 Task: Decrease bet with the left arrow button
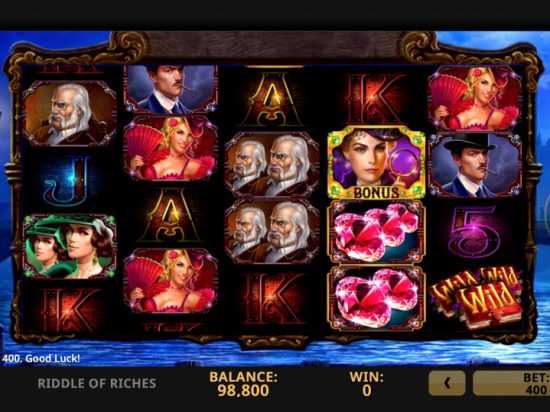447,383
